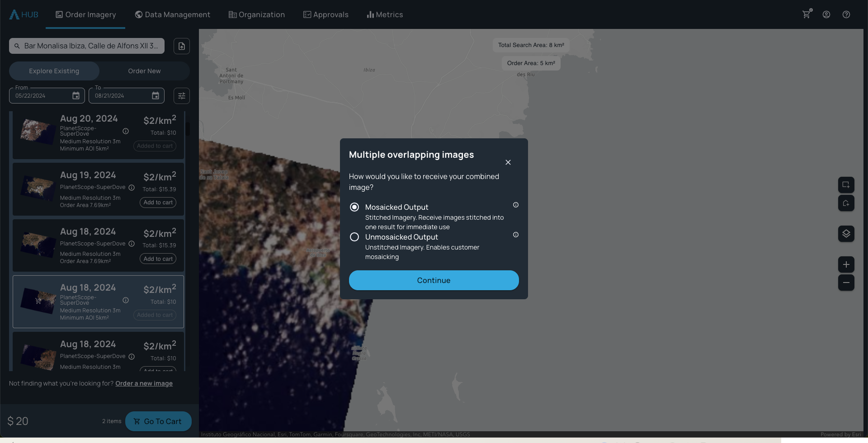Click the Order a new image link
Screen dimensions: 868x443
point(144,383)
